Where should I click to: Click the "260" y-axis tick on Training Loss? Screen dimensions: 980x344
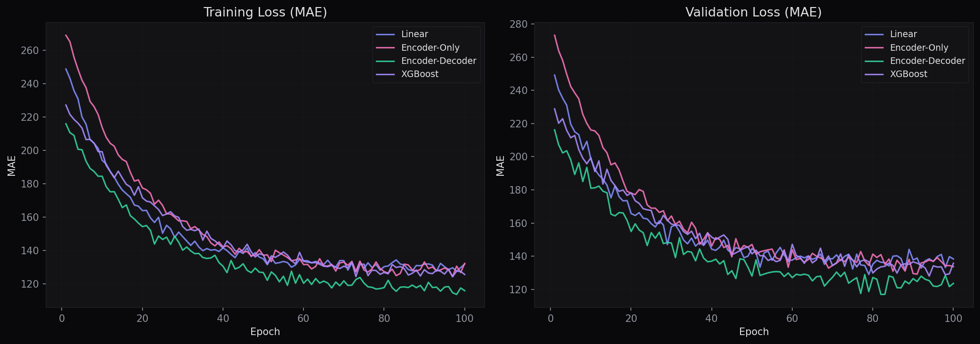tap(30, 51)
